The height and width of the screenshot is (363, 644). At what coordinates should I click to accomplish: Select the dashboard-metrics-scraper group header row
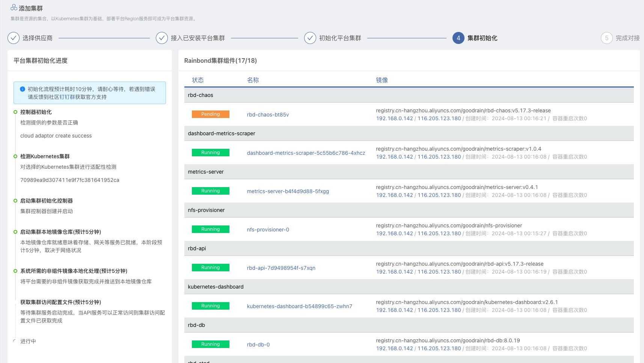click(409, 133)
